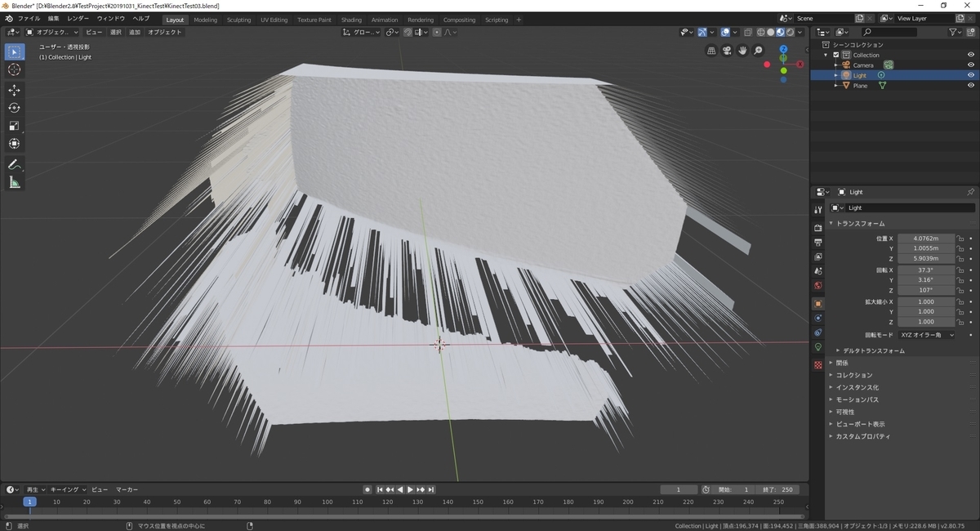
Task: Open the View Layer properties tab
Action: [817, 257]
